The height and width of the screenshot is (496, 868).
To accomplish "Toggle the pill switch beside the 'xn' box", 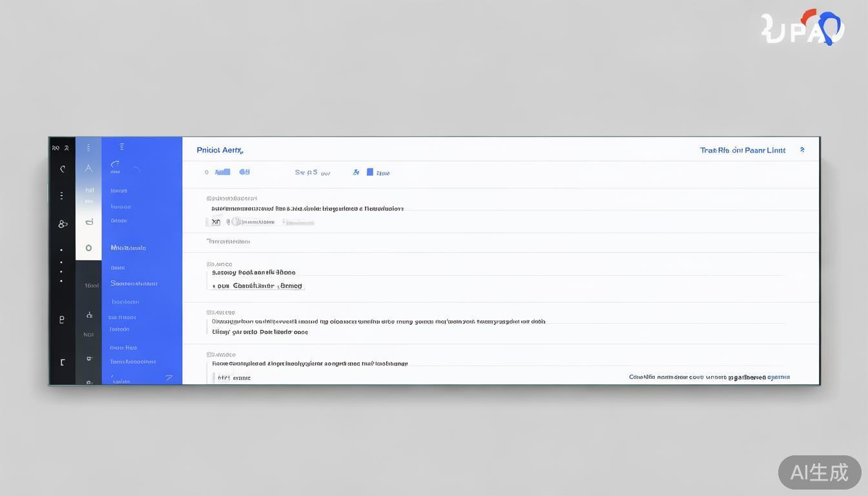I will click(x=236, y=222).
